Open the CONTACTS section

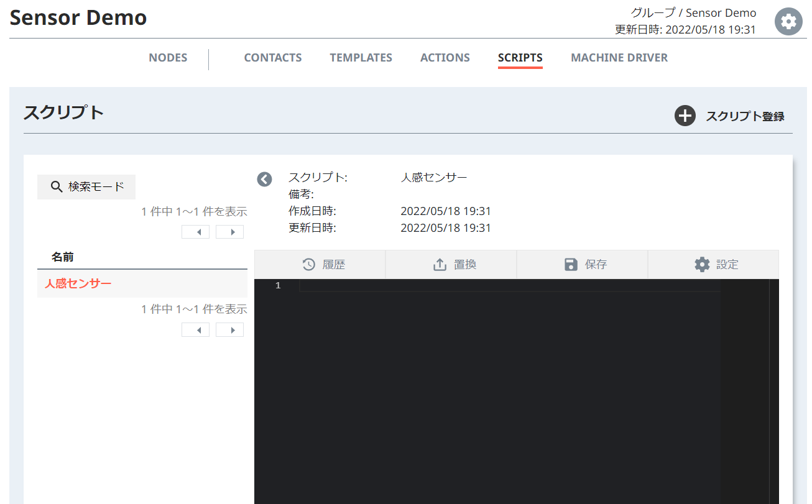pyautogui.click(x=272, y=57)
